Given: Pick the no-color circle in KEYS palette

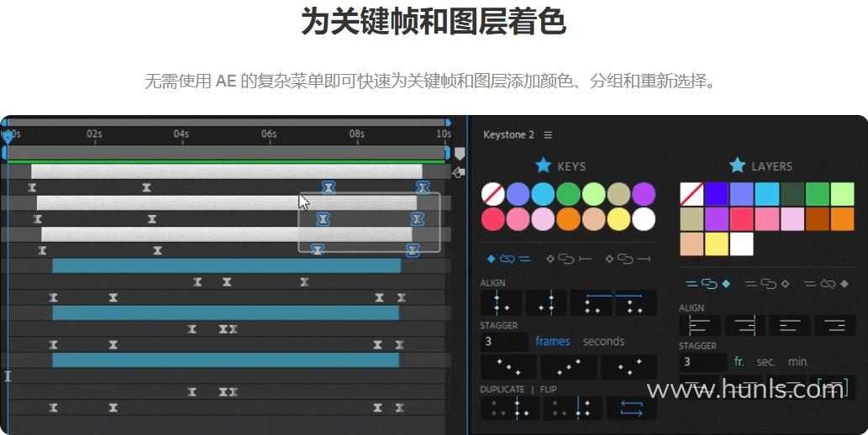Looking at the screenshot, I should [x=492, y=194].
